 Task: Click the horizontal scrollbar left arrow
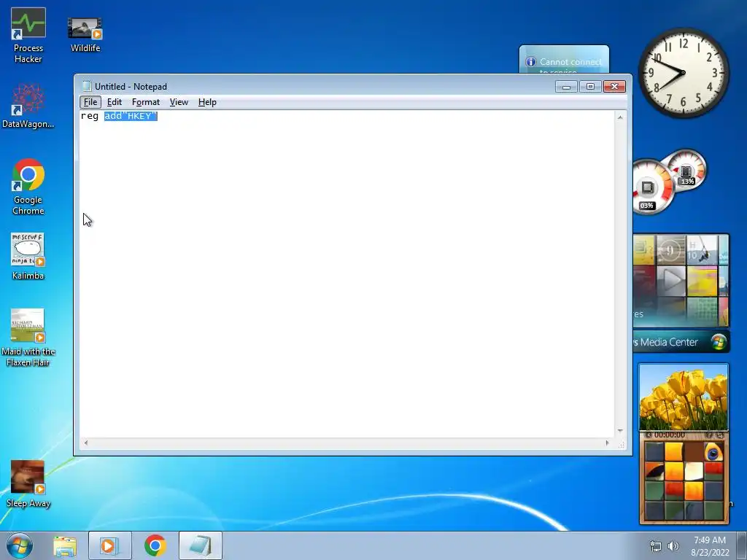[86, 443]
